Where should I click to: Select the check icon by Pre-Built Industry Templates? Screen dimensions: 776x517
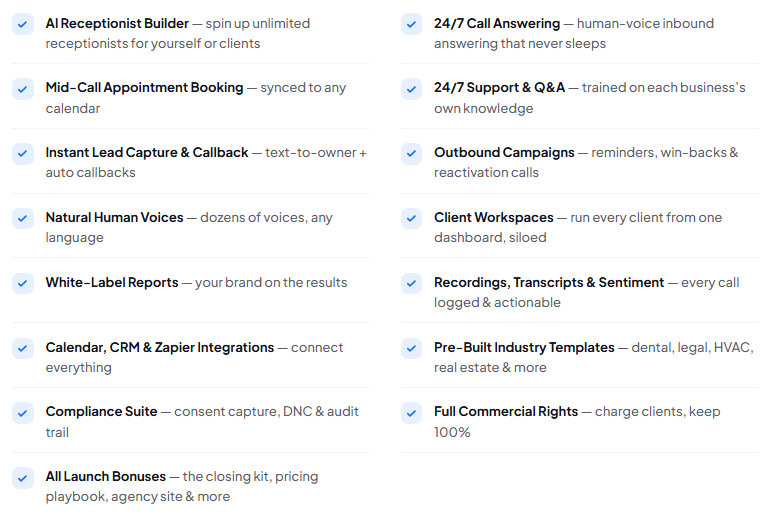pos(411,348)
